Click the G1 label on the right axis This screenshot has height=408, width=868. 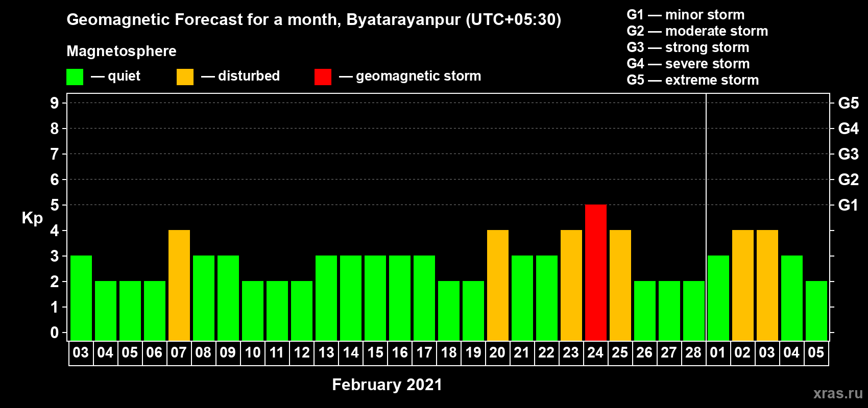click(x=848, y=205)
